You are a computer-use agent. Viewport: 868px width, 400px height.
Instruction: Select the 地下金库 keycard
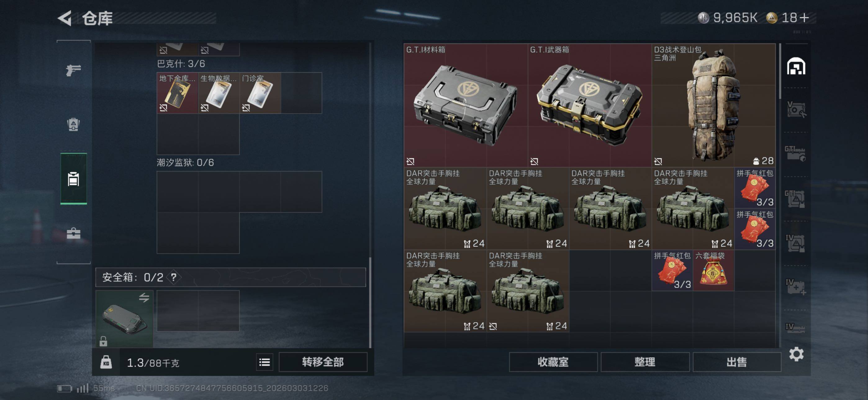178,93
